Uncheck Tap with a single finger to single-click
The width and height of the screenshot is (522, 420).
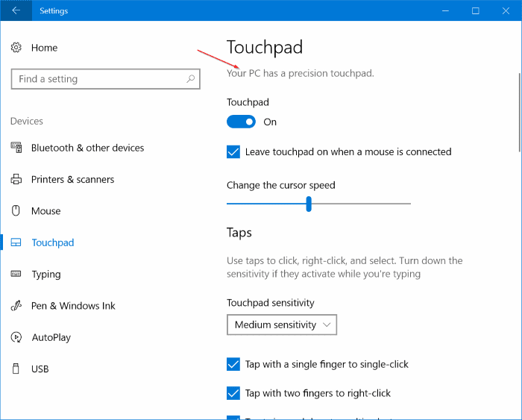[x=233, y=364]
